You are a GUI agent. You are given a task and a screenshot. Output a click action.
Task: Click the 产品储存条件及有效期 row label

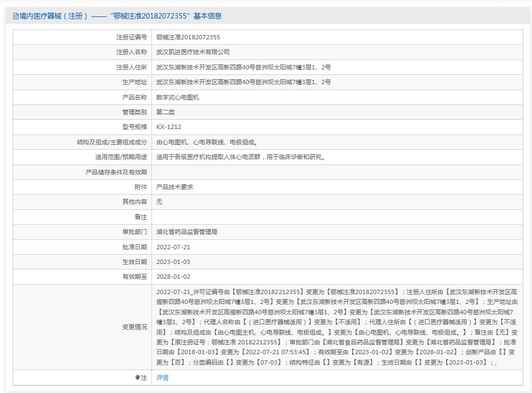[x=116, y=172]
